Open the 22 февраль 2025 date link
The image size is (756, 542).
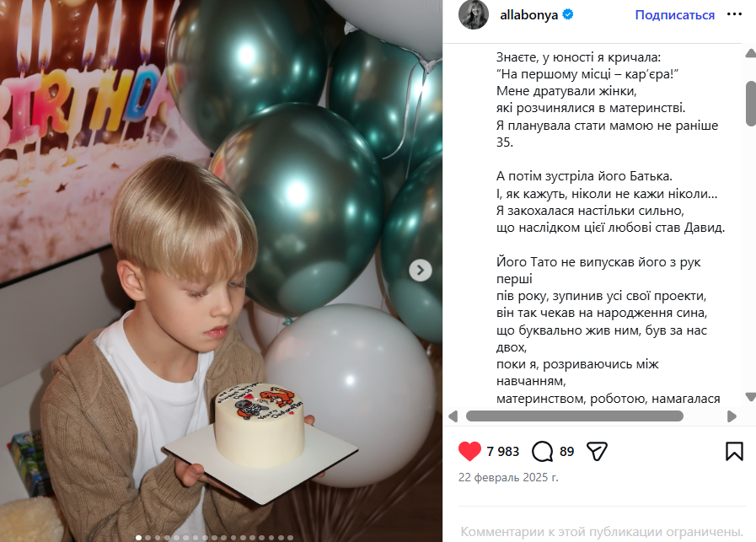(508, 477)
